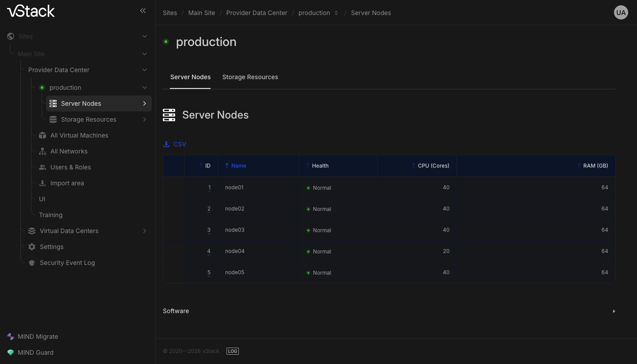The height and width of the screenshot is (364, 637).
Task: Open Provider Data Center breadcrumb link
Action: [x=257, y=13]
